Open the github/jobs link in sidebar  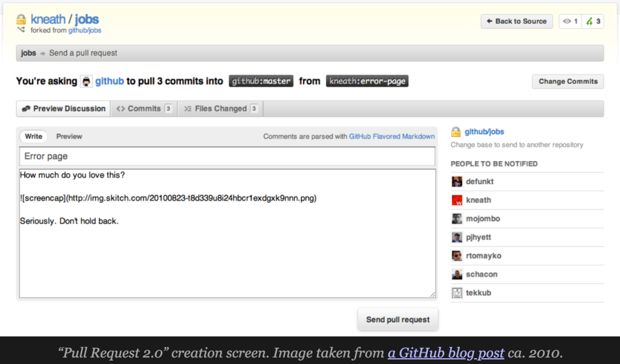click(x=485, y=131)
